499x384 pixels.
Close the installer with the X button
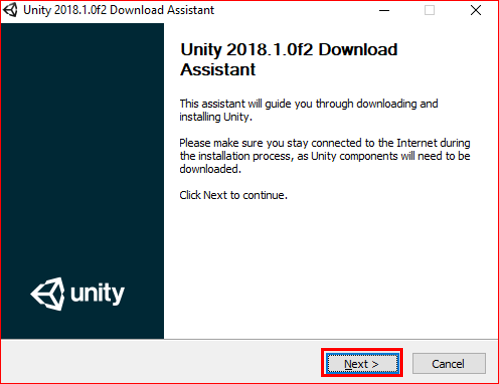click(476, 10)
